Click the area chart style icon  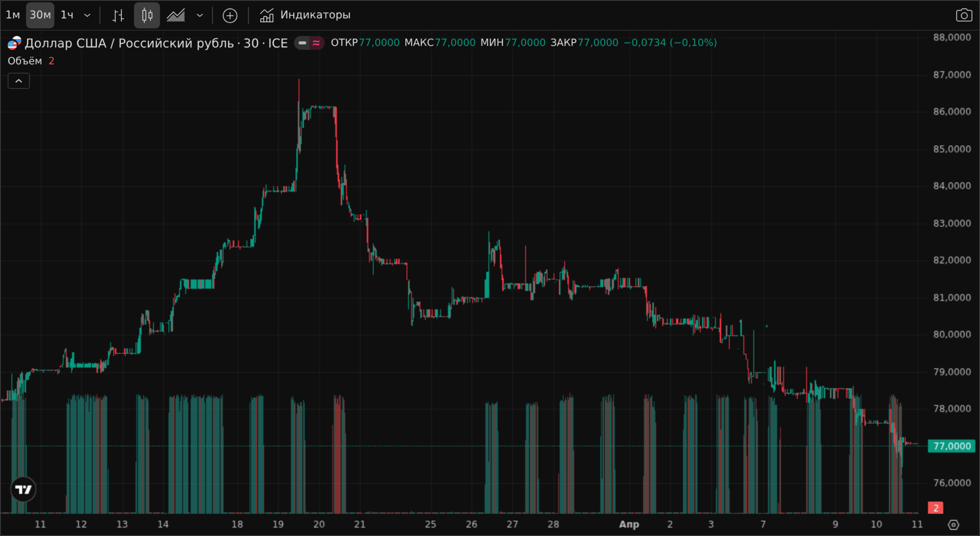(x=176, y=15)
